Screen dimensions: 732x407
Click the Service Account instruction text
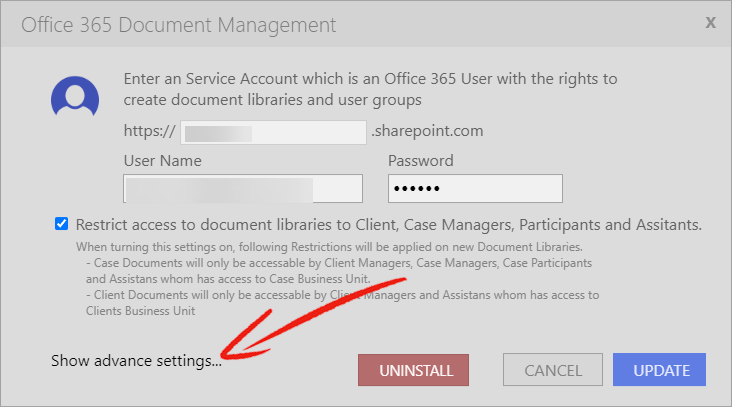(x=370, y=89)
